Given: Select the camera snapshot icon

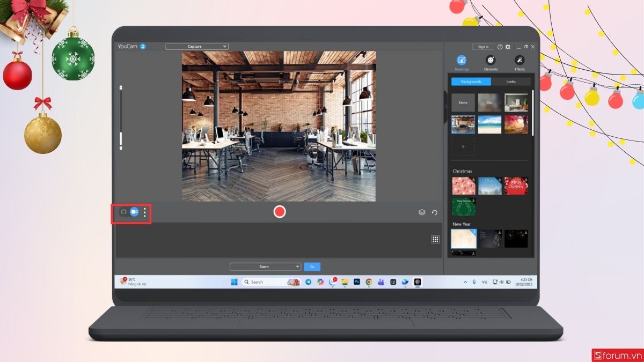Looking at the screenshot, I should tap(123, 212).
